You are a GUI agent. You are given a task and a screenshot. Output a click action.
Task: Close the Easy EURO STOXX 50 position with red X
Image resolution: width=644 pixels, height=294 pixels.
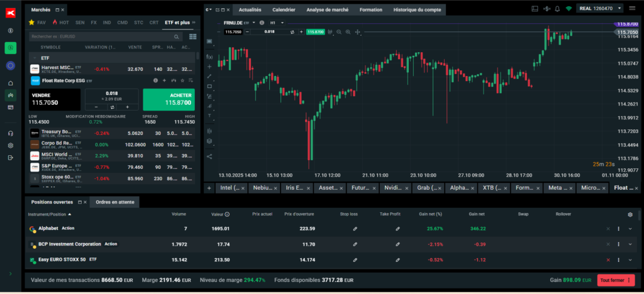608,260
